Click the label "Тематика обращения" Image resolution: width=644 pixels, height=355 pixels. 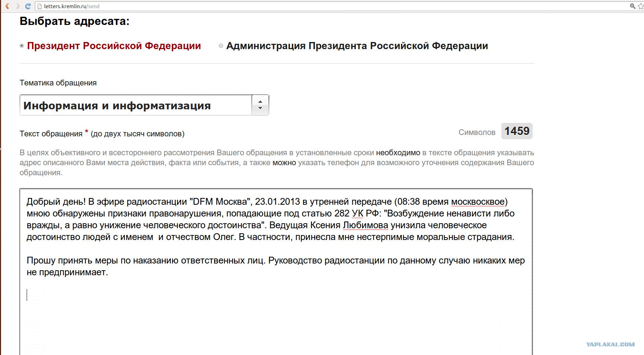58,83
